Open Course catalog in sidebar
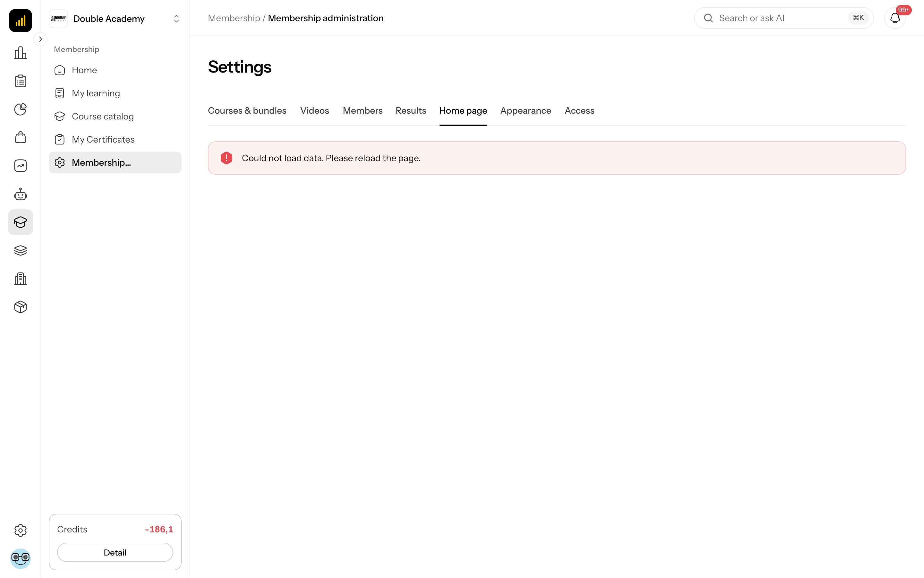924x578 pixels. (115, 116)
